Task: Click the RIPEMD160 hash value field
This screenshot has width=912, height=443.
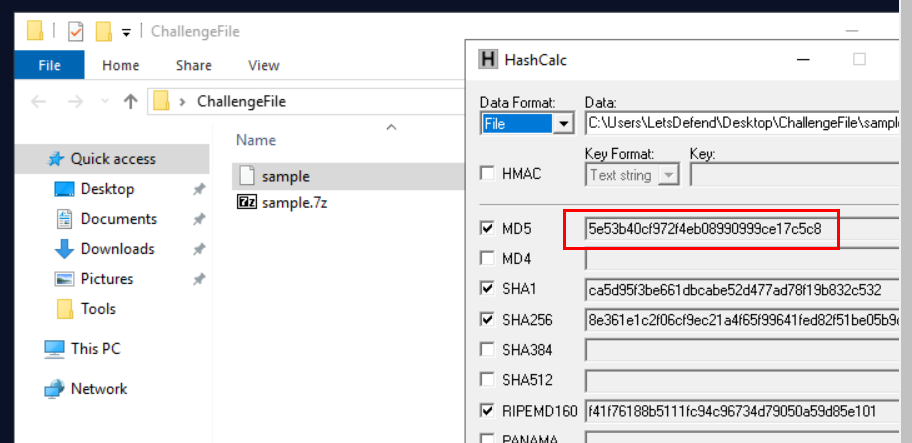Action: [x=742, y=412]
